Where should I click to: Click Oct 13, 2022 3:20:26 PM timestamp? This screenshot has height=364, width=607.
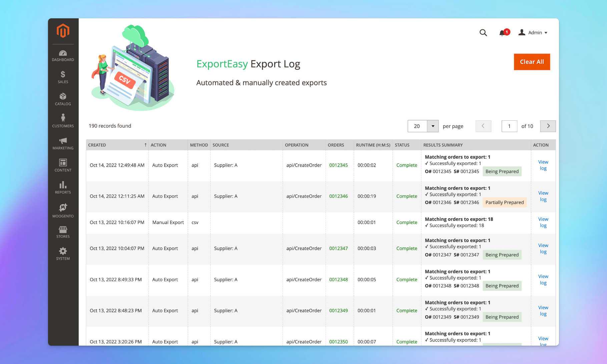tap(116, 342)
